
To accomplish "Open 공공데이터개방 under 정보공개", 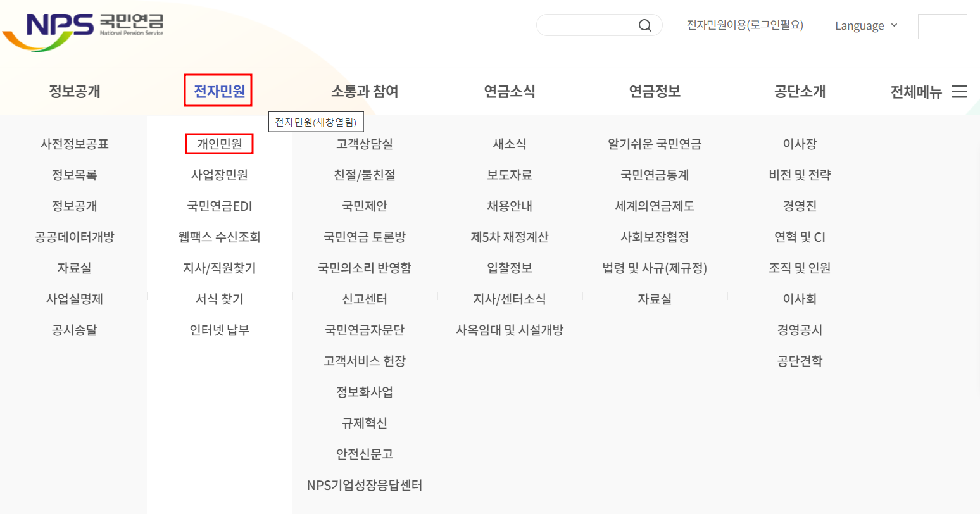I will pos(73,237).
